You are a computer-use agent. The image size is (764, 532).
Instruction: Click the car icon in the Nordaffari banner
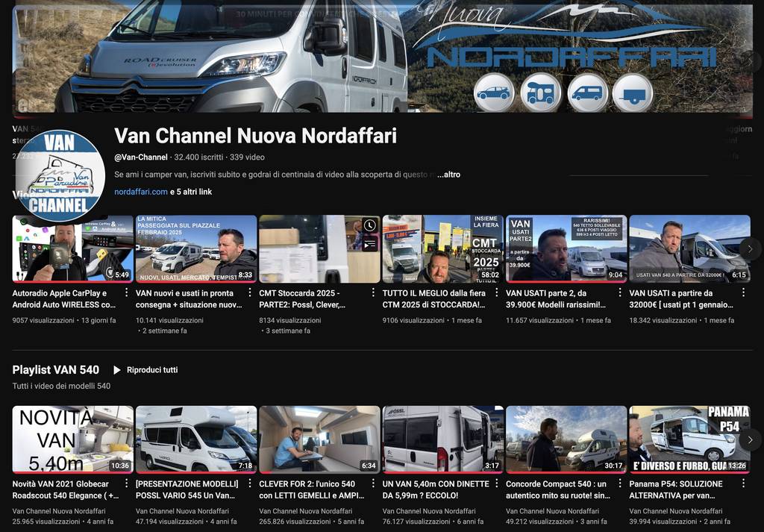pos(494,93)
